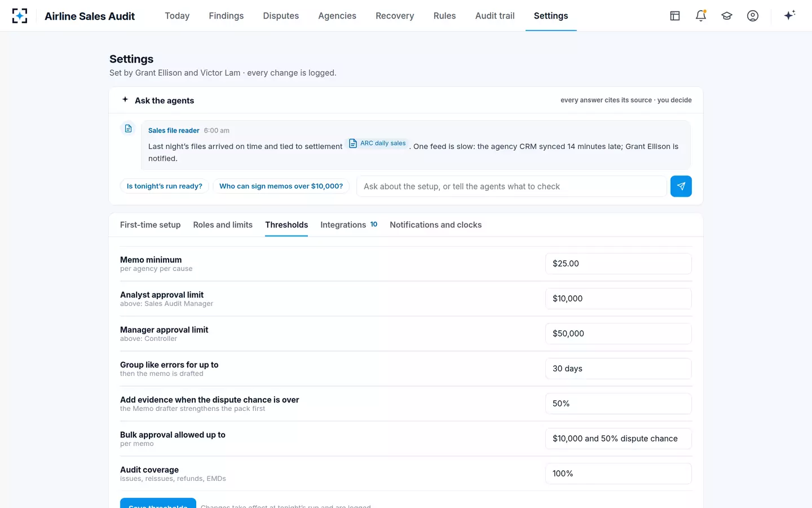Open the ARC daily sales source chip
812x508 pixels.
(x=377, y=143)
